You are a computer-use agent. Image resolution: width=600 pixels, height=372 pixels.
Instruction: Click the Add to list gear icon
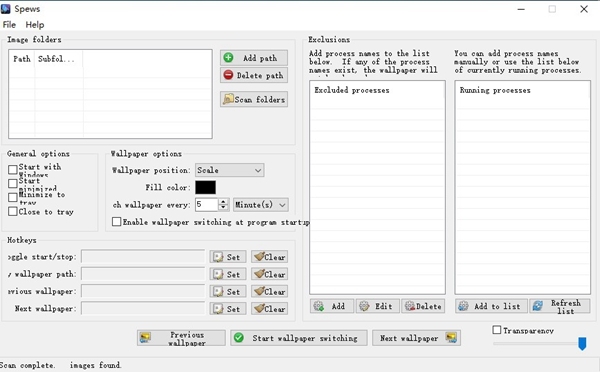(x=463, y=306)
